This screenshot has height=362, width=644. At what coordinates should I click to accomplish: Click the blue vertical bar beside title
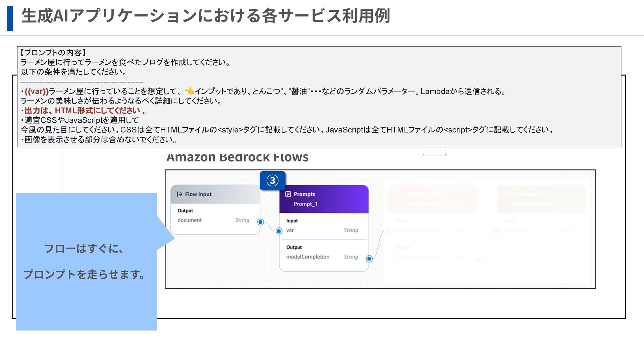(10, 18)
